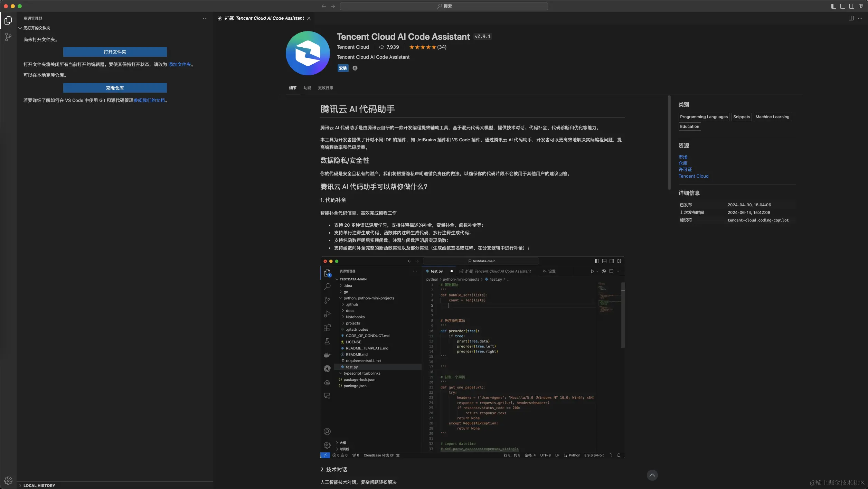Screen dimensions: 868x489
Task: Open the Explorer view in the activity bar
Action: tap(8, 20)
